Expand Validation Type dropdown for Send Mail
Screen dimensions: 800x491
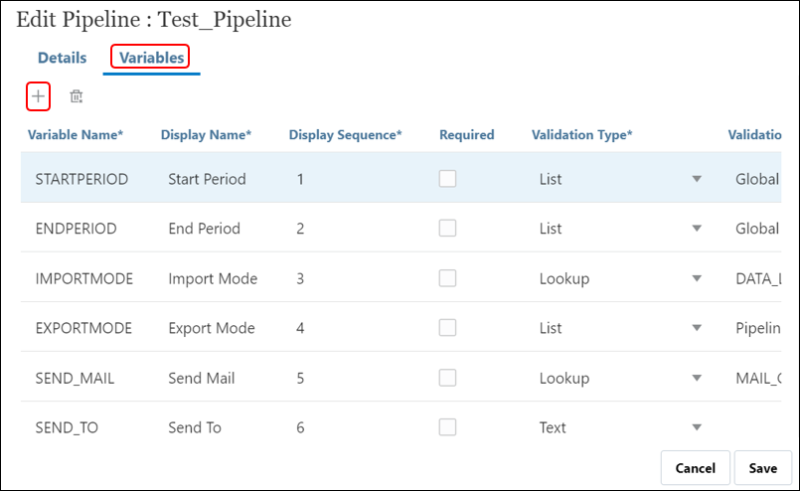tap(696, 379)
